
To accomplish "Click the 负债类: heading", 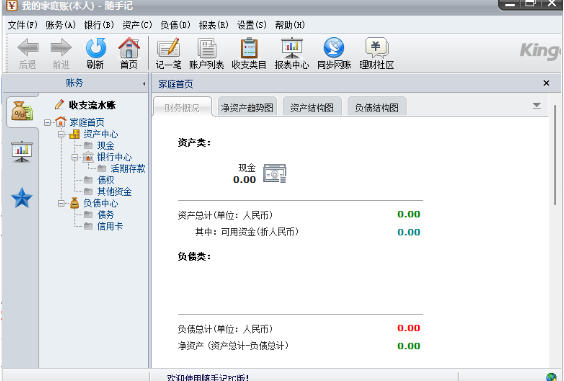I will (194, 257).
